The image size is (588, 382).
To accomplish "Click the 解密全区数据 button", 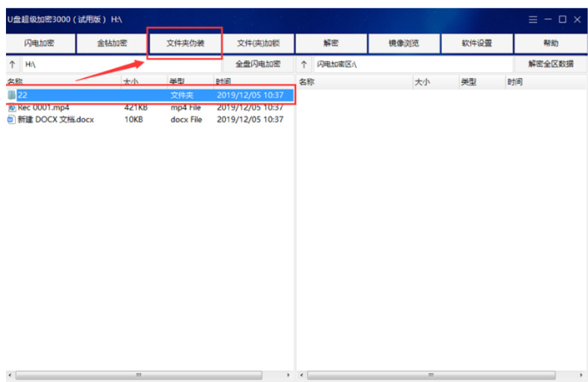I will point(550,65).
